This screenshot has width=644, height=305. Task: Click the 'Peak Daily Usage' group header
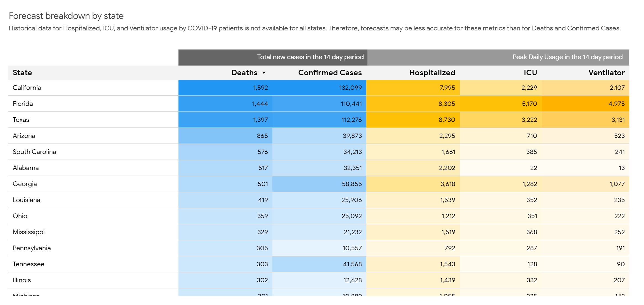567,57
